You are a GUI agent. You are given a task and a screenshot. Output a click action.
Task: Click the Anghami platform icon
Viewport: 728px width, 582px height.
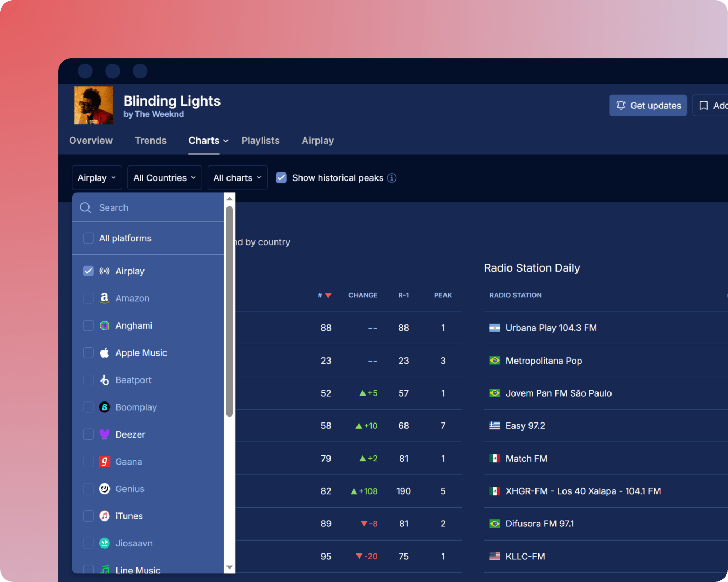click(x=105, y=325)
